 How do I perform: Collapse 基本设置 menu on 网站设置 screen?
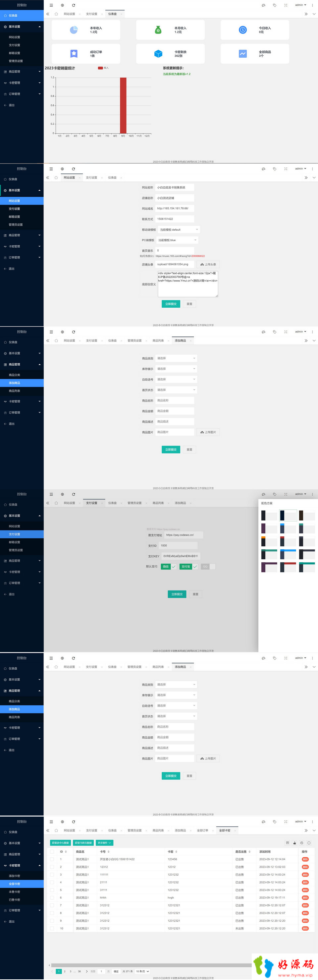pos(22,190)
